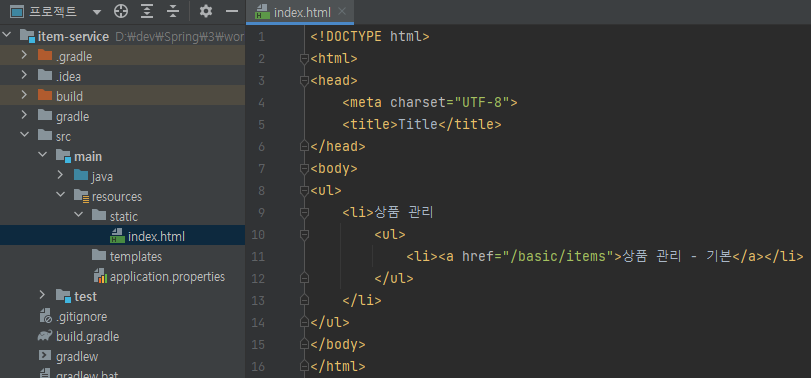This screenshot has height=378, width=811.
Task: Fold the nested ul at line 10
Action: (304, 235)
